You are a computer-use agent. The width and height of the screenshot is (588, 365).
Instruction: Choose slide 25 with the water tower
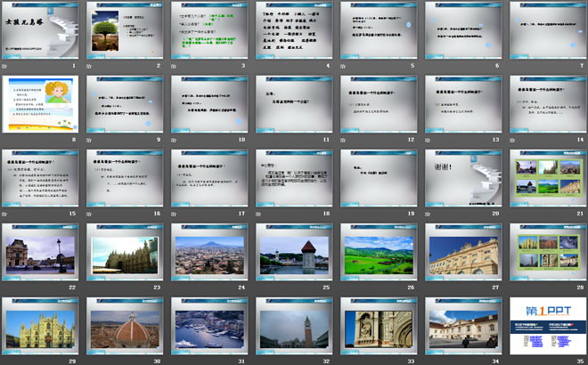coord(294,251)
